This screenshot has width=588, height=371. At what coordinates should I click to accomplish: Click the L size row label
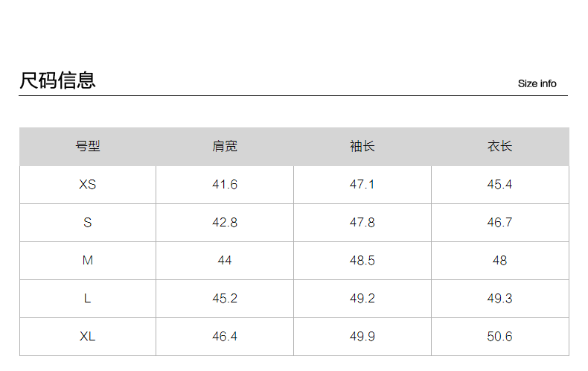tap(88, 298)
